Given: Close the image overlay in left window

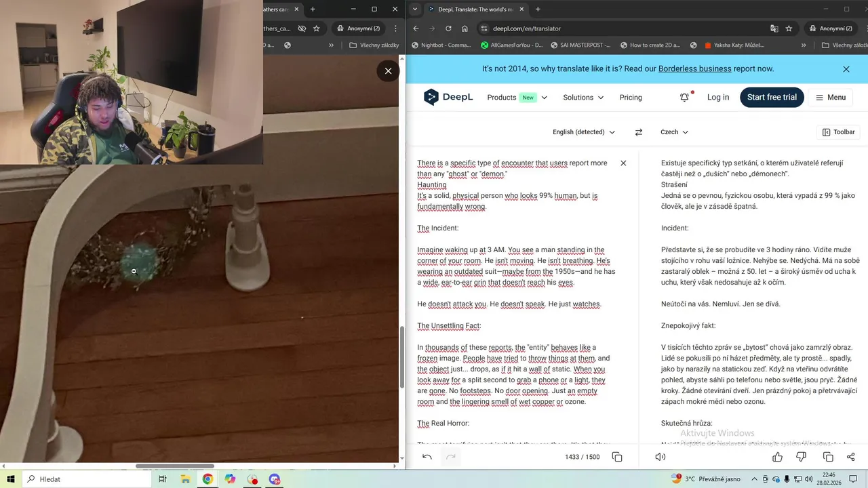Looking at the screenshot, I should click(388, 71).
